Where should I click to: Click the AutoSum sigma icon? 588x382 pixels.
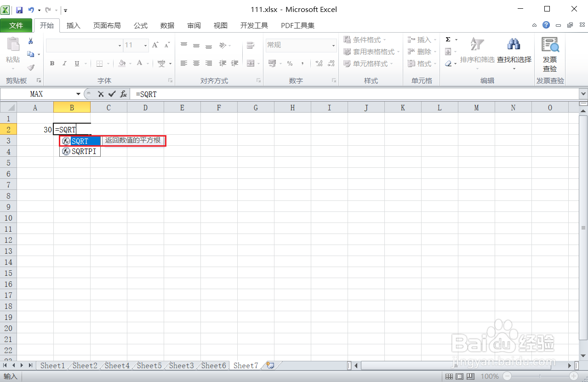pos(448,40)
